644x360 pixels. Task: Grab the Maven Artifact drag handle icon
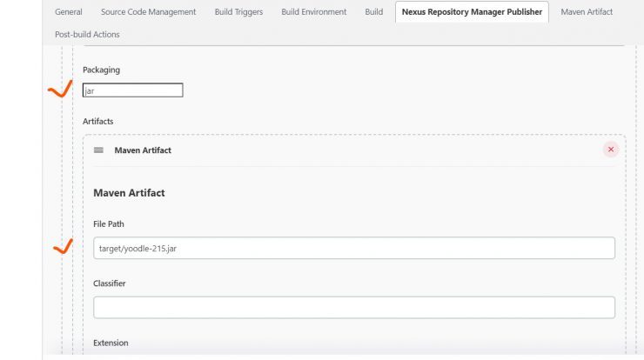click(98, 150)
